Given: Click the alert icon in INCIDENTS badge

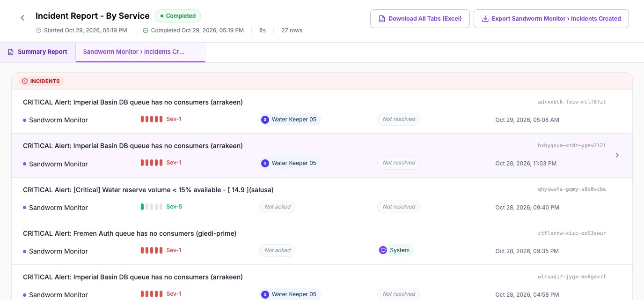Looking at the screenshot, I should [25, 81].
